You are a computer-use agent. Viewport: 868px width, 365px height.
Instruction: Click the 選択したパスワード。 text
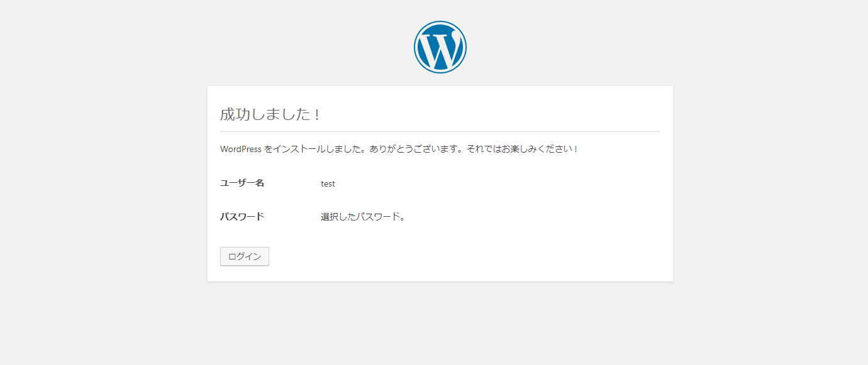(363, 217)
